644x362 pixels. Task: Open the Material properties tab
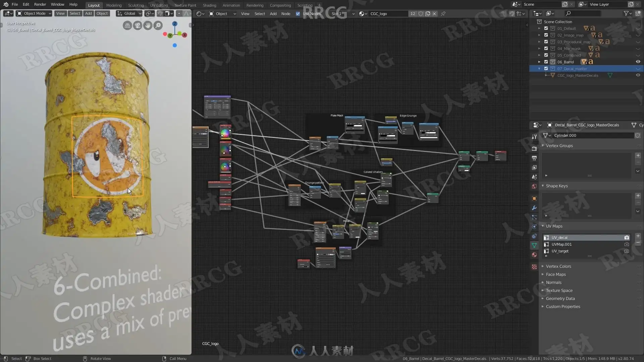click(534, 255)
